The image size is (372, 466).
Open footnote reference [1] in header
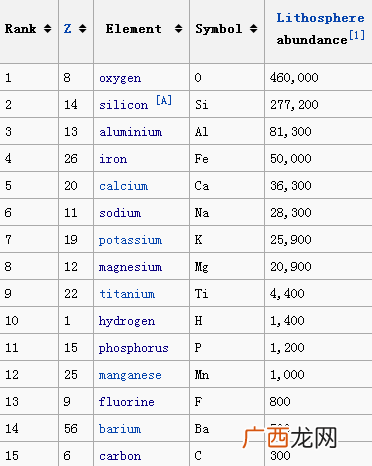pos(357,35)
